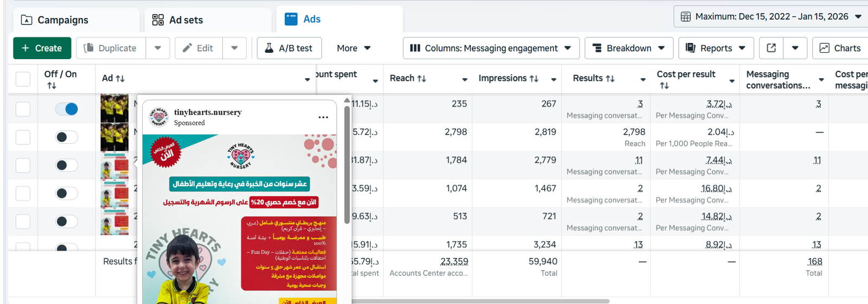Tick checkbox of the row with 1,784 reach
Viewport: 868px width, 304px height.
click(23, 165)
